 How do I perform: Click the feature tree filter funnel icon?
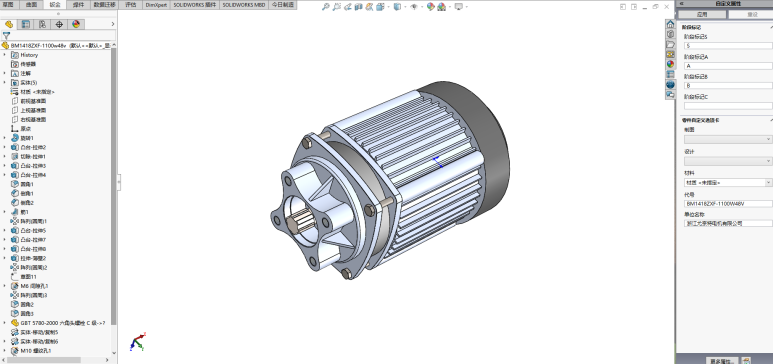6,36
